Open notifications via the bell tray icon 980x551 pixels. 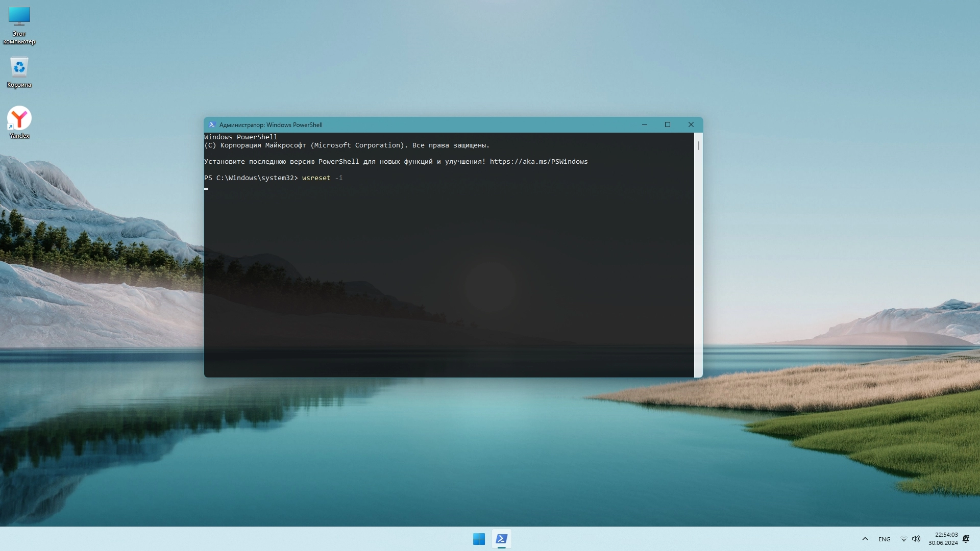point(966,539)
